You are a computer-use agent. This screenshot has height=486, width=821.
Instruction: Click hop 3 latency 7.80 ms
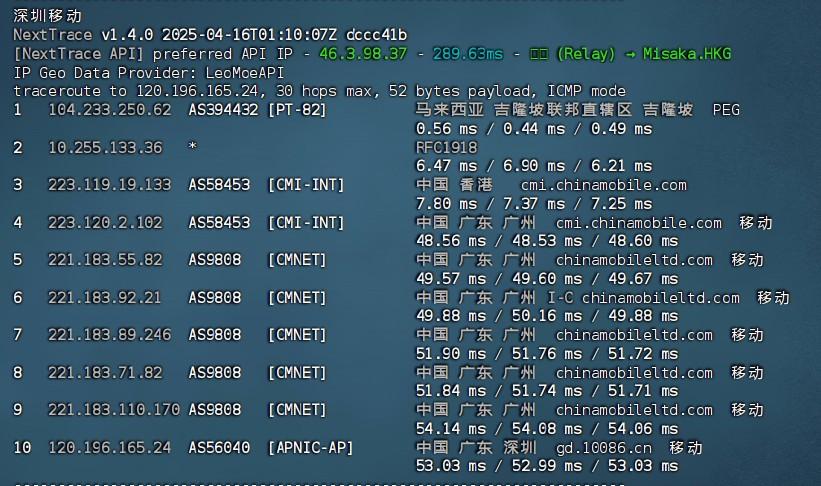coord(446,204)
